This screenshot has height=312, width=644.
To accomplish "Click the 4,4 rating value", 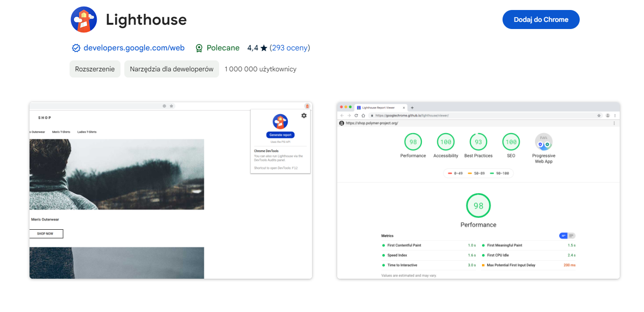I will click(x=252, y=48).
